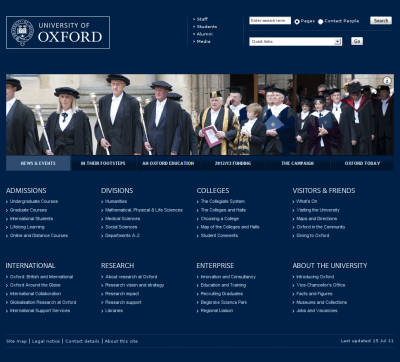Image resolution: width=400 pixels, height=362 pixels.
Task: Open Maps and Directions link
Action: [317, 219]
